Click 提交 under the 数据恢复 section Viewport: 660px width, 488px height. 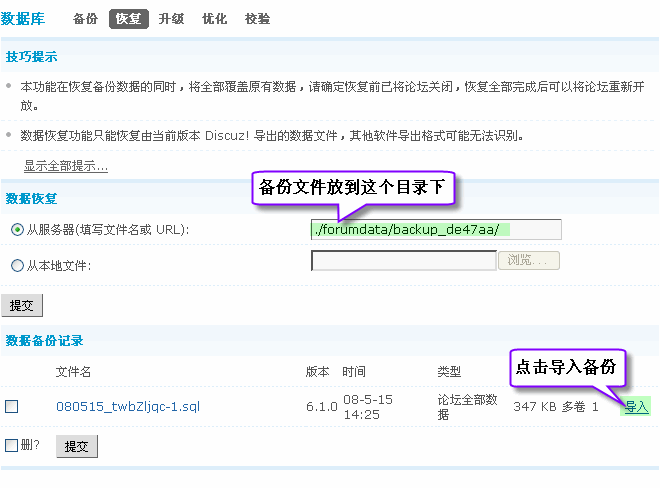[x=22, y=305]
